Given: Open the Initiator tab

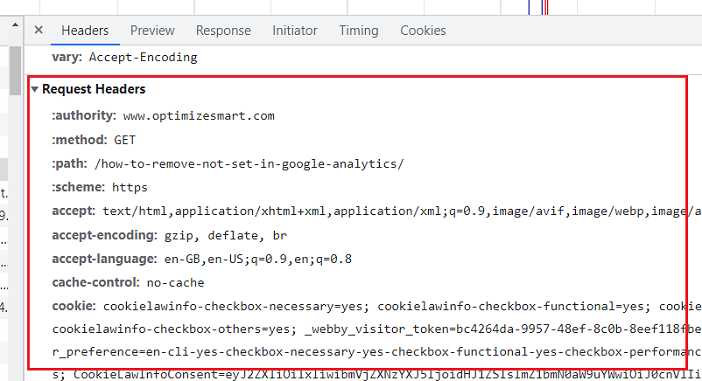Looking at the screenshot, I should (295, 30).
